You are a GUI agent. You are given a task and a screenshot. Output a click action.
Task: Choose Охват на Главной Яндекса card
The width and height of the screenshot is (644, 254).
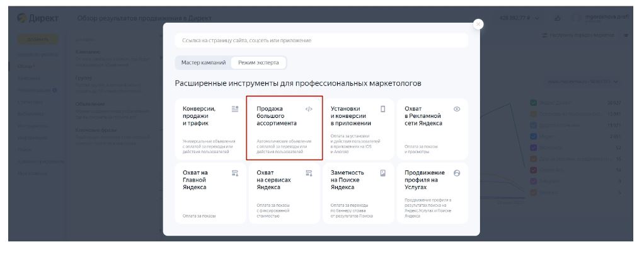210,193
